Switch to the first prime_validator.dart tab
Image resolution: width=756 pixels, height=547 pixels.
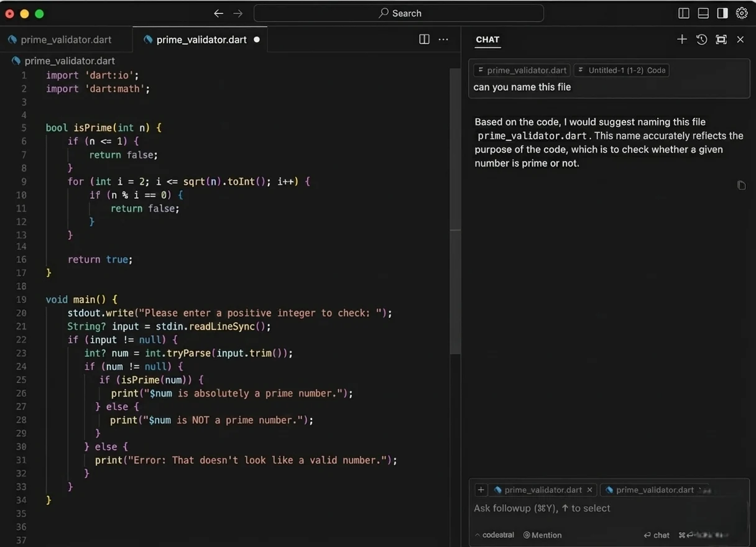point(66,39)
